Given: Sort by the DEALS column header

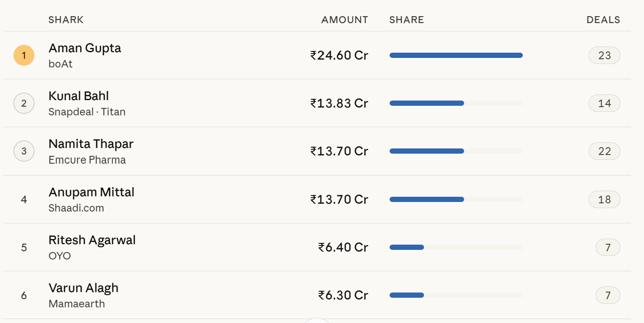Looking at the screenshot, I should [603, 20].
